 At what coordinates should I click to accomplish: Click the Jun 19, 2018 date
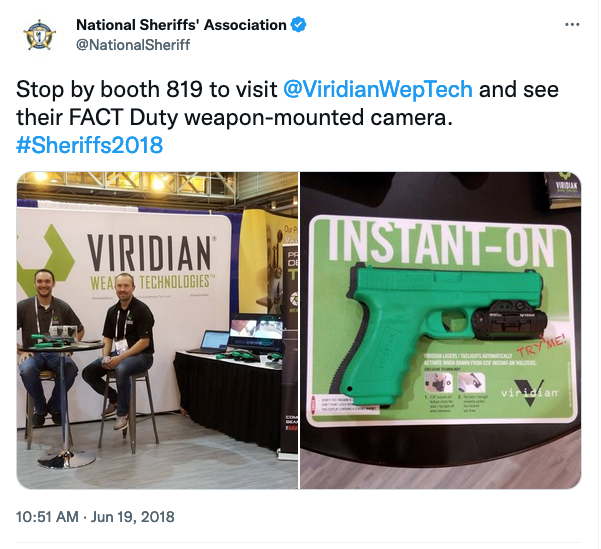[x=133, y=517]
